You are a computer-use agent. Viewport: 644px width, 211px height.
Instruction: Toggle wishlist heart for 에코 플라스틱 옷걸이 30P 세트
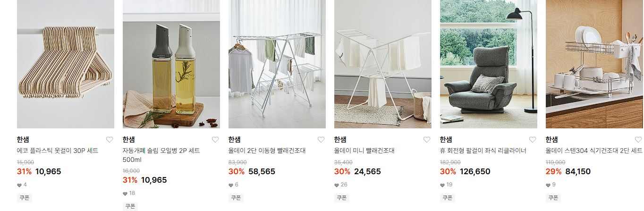[x=110, y=140]
